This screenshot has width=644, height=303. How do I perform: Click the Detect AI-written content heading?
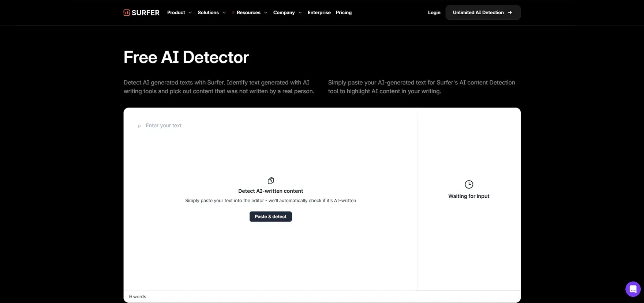point(271,191)
